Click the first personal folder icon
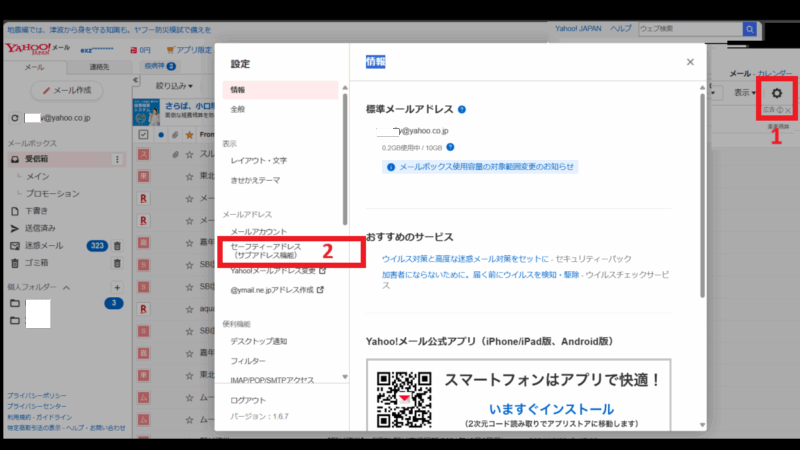 point(15,303)
